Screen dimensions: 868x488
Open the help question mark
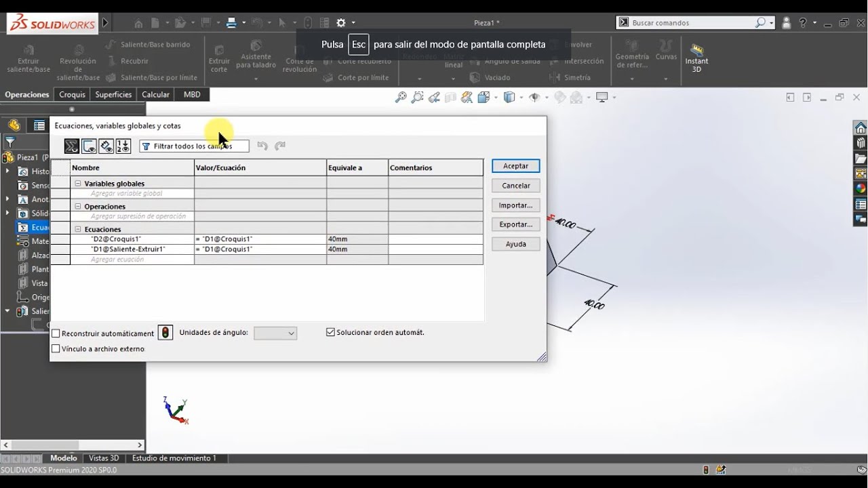click(x=803, y=23)
